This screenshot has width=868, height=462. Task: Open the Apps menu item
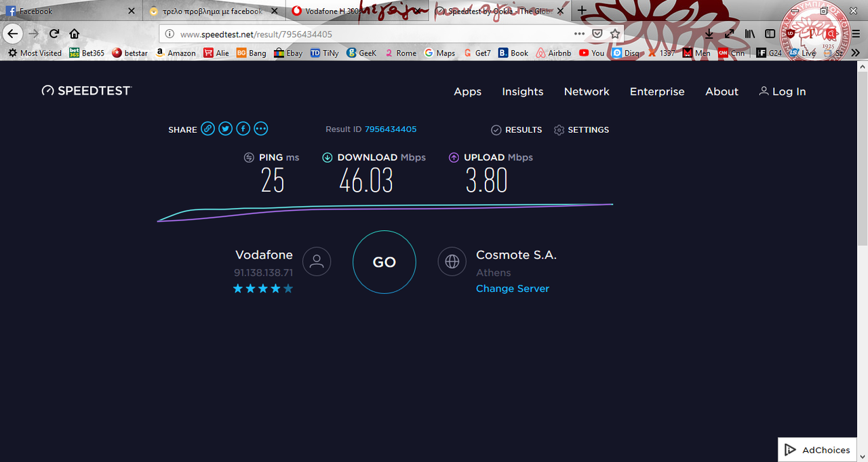point(467,91)
